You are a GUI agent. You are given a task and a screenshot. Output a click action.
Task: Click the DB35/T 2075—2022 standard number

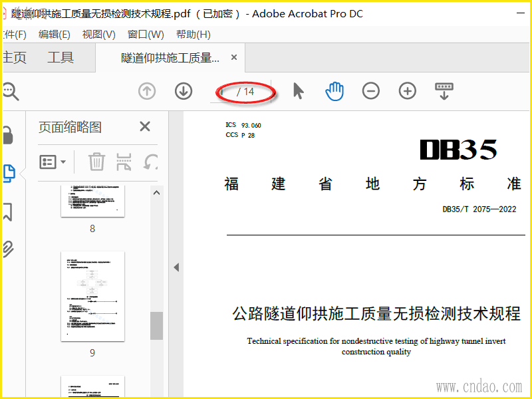click(x=479, y=209)
